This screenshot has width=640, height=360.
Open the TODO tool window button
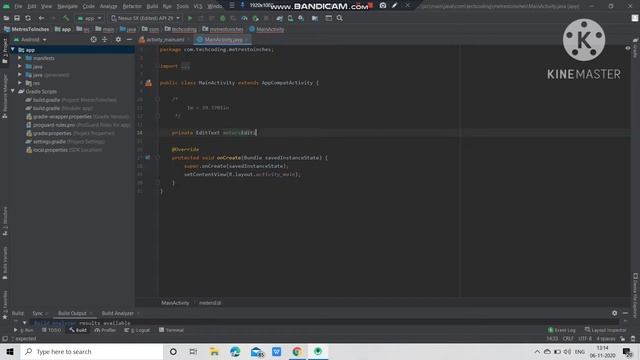click(x=51, y=330)
